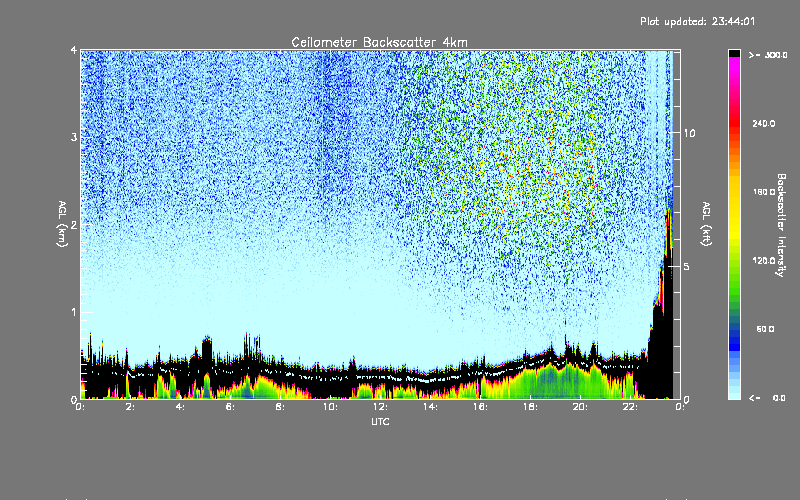Viewport: 800px width, 500px height.
Task: Click the '60.0' color bar label
Action: coord(765,329)
